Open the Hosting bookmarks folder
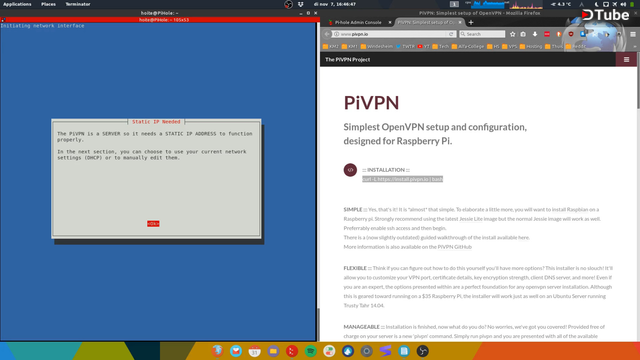This screenshot has height=360, width=640. (531, 47)
